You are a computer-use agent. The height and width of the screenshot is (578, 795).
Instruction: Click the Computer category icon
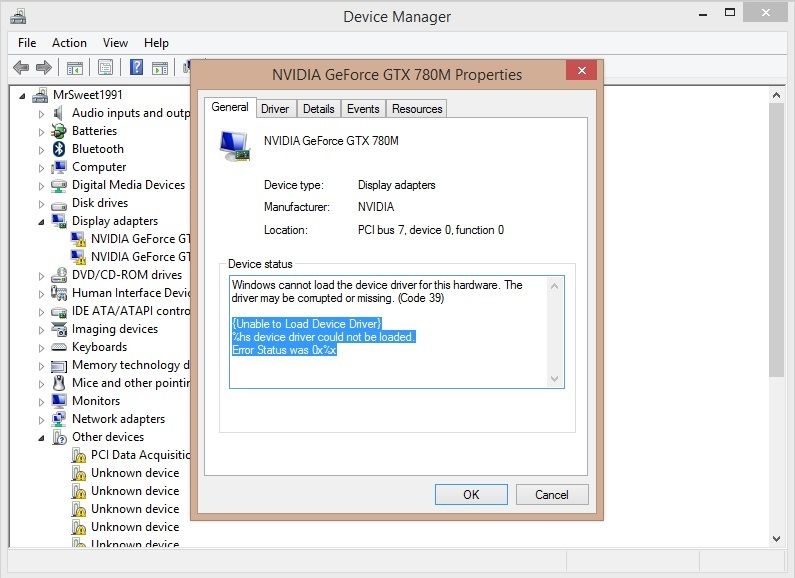click(x=59, y=167)
